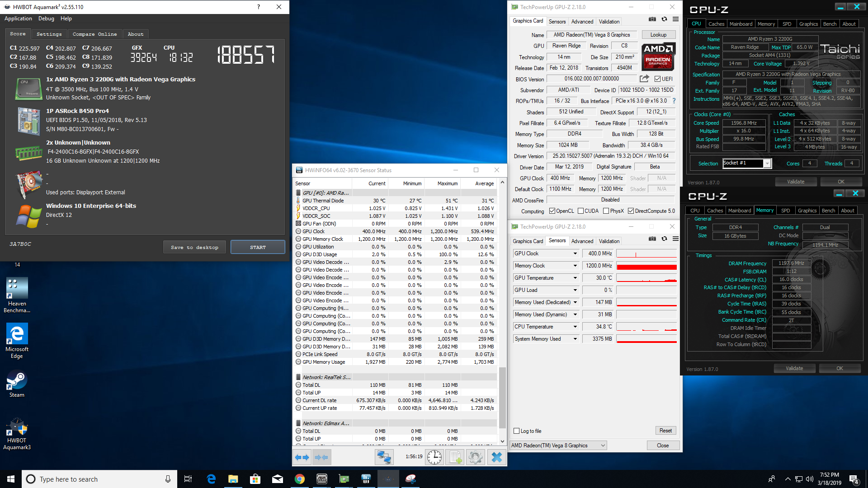Open Memory Used (Dynamic) sensor dropdown
This screenshot has height=488, width=868.
(x=575, y=314)
